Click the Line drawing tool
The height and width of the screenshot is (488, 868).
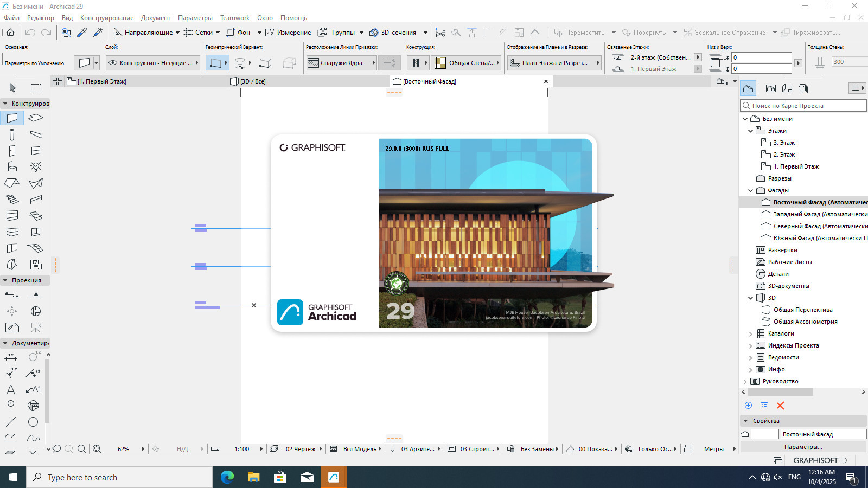pyautogui.click(x=11, y=422)
